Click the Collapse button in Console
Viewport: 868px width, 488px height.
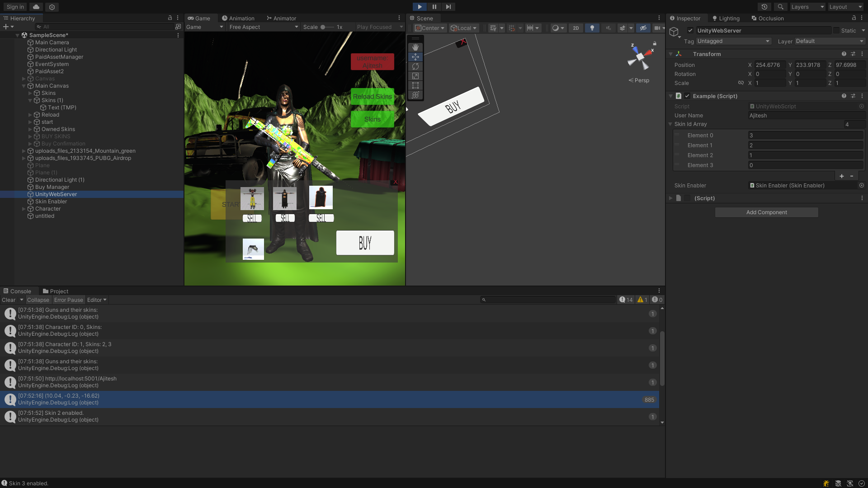tap(38, 300)
